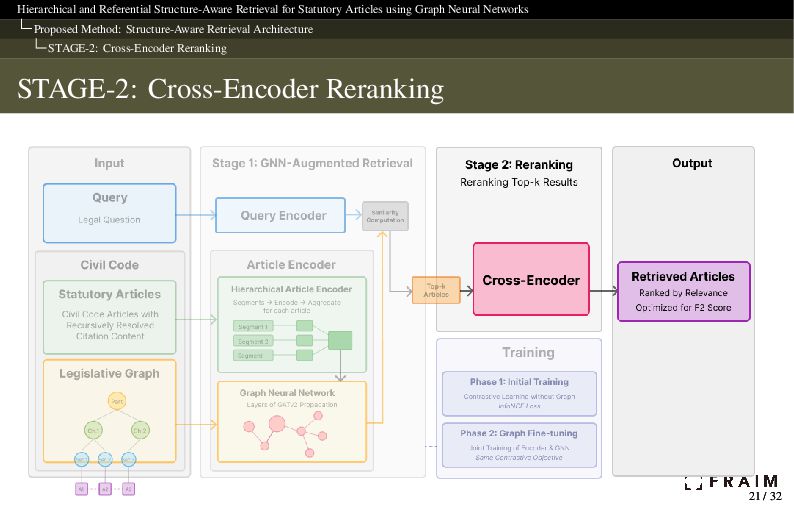This screenshot has width=794, height=510.
Task: Click the Segment 1 block
Action: pos(253,326)
